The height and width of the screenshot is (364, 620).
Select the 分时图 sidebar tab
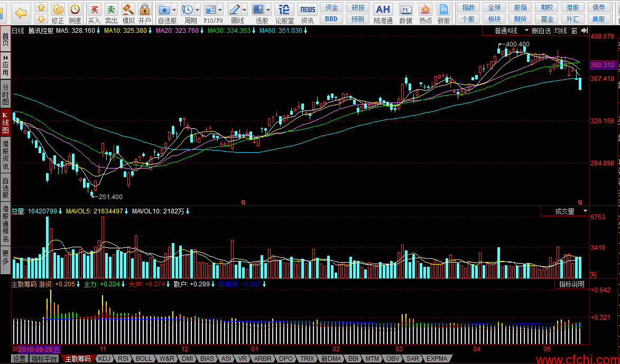coord(5,94)
